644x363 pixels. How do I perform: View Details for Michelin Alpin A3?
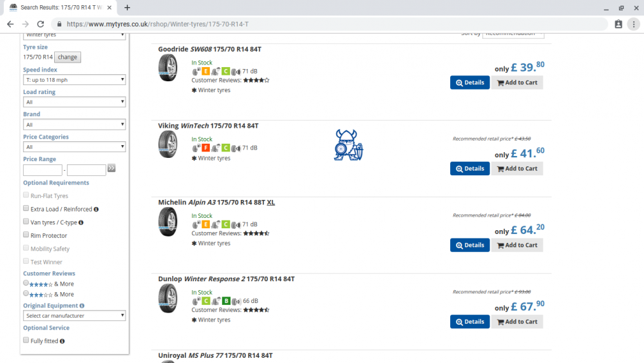coord(470,245)
